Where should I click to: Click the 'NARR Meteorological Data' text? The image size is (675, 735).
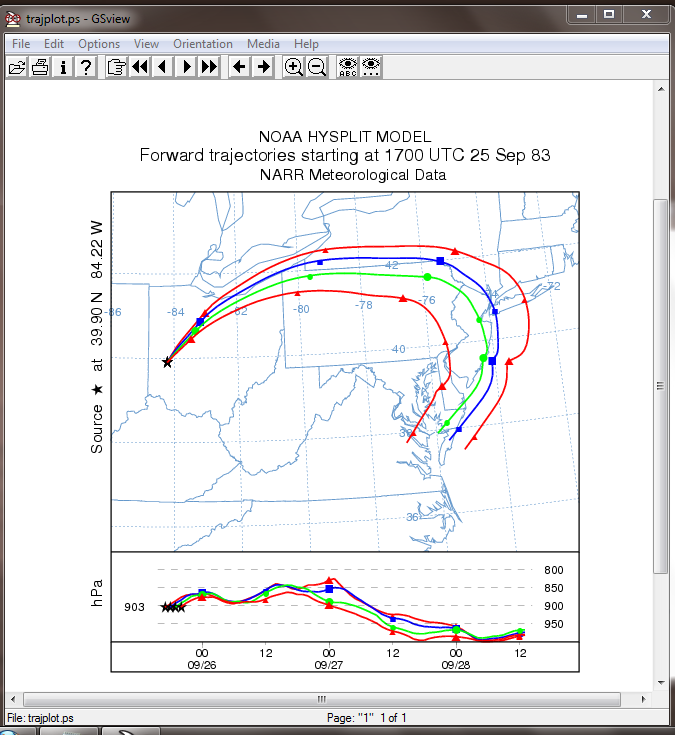point(352,175)
